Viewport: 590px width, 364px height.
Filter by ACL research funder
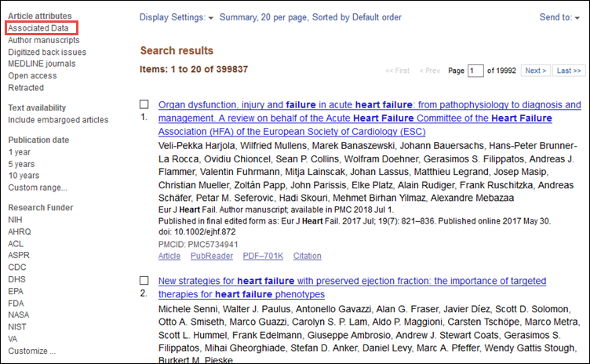[16, 243]
